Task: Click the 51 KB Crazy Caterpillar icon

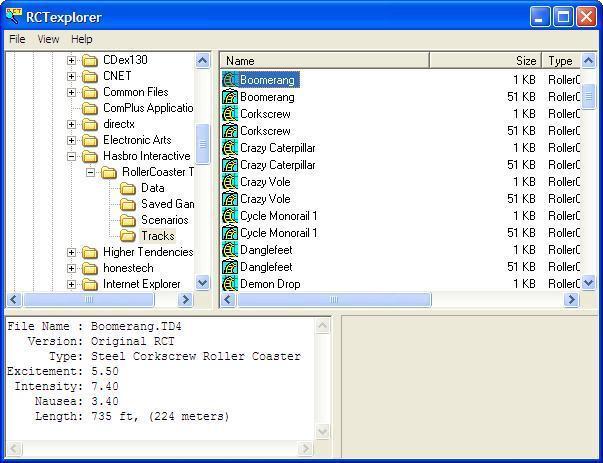Action: point(230,165)
